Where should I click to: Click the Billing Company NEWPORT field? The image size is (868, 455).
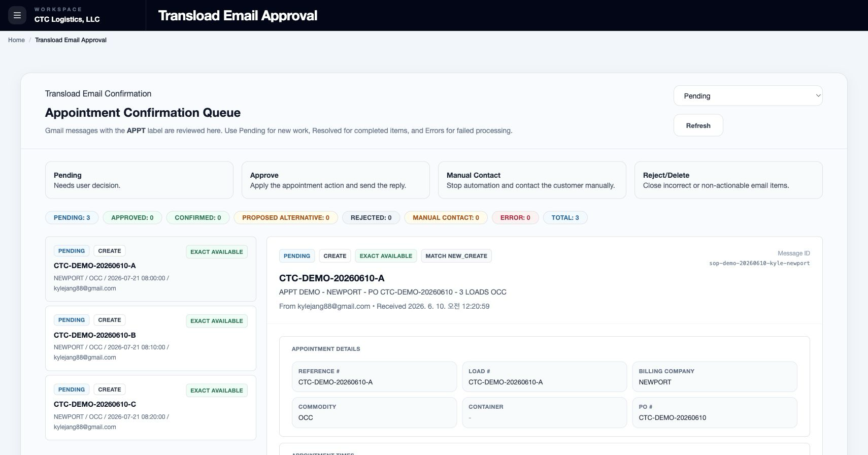(x=715, y=377)
